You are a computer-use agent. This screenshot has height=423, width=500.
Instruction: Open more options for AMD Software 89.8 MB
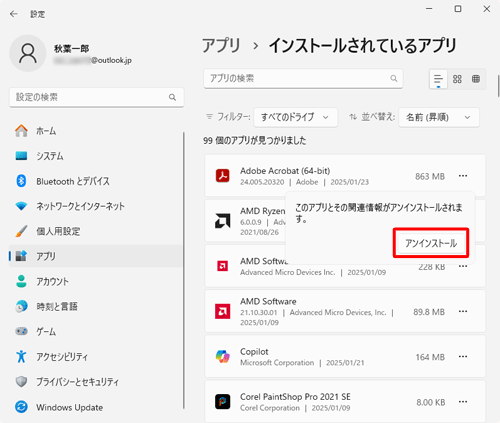pyautogui.click(x=463, y=311)
